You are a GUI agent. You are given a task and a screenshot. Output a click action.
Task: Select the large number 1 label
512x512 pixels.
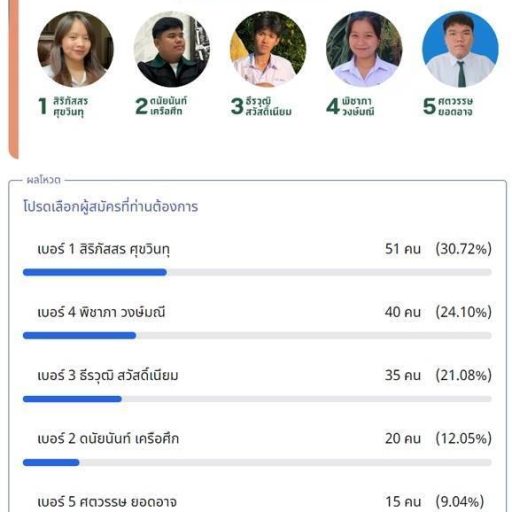tap(43, 106)
